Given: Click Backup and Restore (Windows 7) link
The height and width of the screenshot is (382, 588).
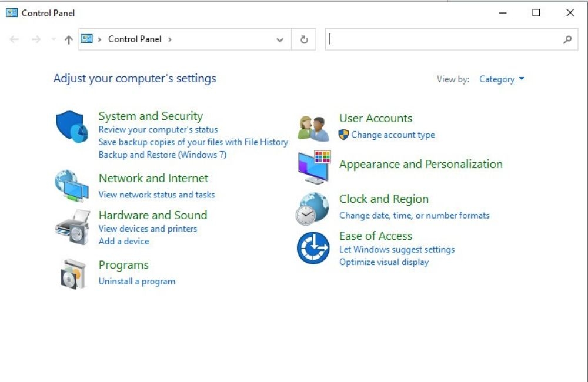Looking at the screenshot, I should [162, 155].
